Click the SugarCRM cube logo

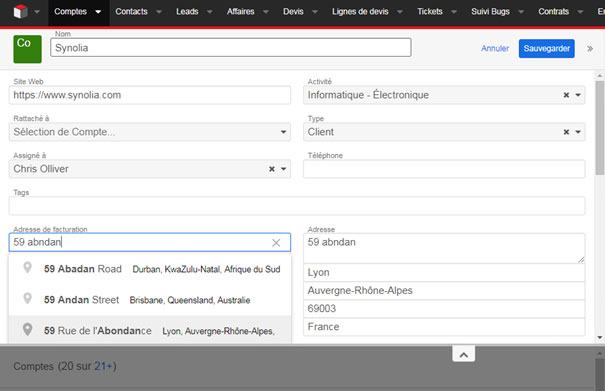point(20,12)
